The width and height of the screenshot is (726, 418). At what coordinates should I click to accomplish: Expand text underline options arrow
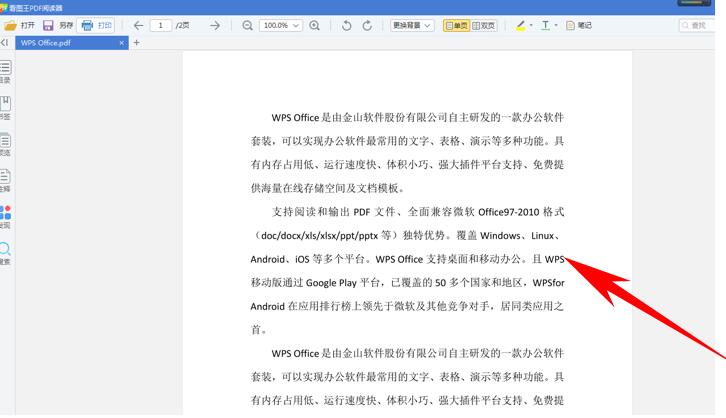coord(556,25)
